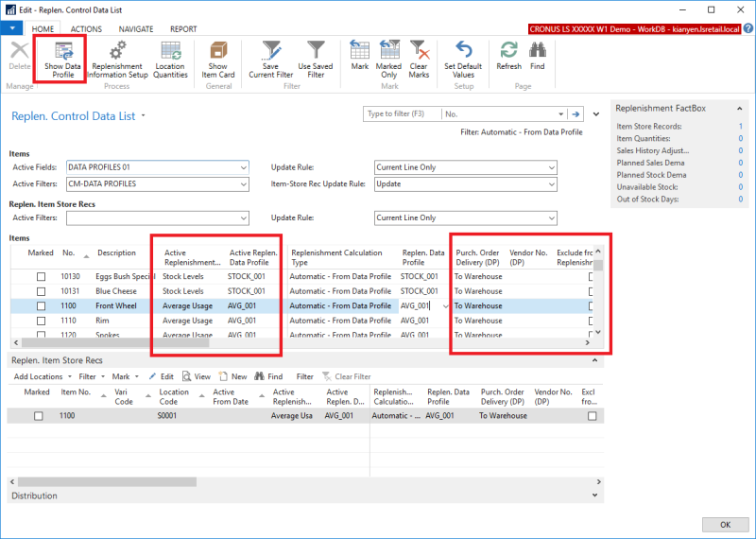Viewport: 756px width, 539px height.
Task: Click the Show Item Card icon
Action: point(217,50)
